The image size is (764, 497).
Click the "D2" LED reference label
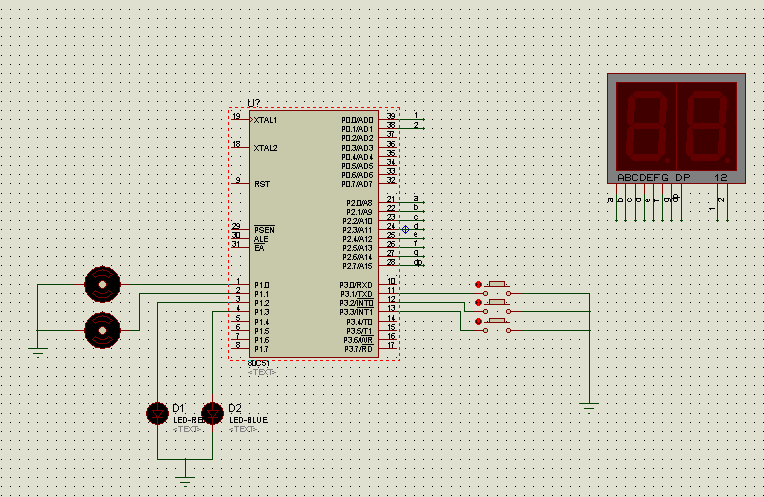(235, 408)
